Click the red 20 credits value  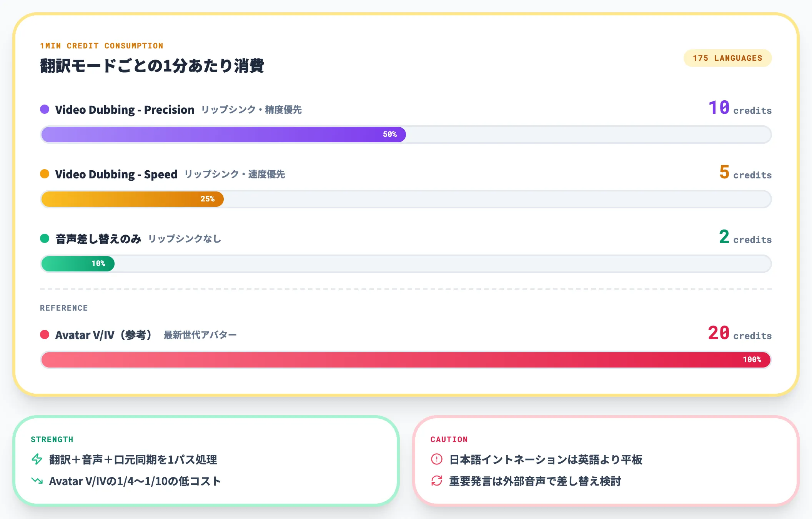[x=740, y=333]
